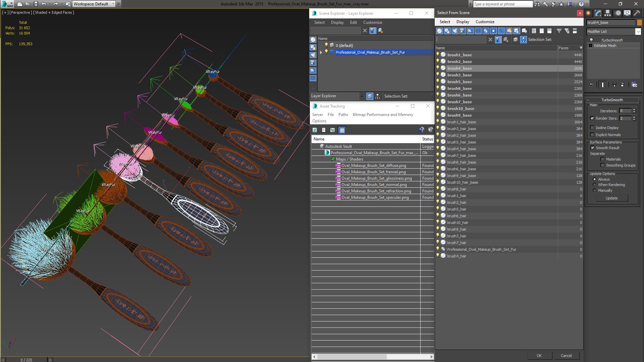The height and width of the screenshot is (362, 644).
Task: Click Sort by Layer icon in Scene Explorer
Action: click(370, 96)
